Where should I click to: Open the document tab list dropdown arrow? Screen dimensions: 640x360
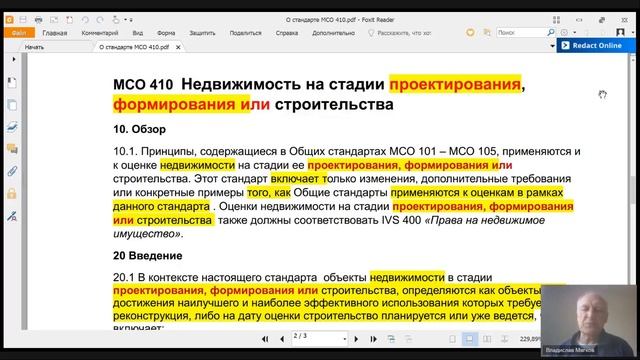(552, 46)
